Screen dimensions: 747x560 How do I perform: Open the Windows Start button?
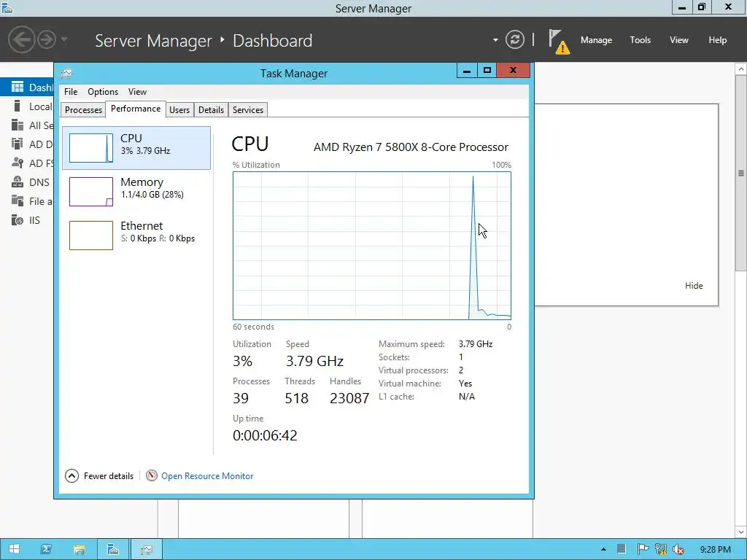pos(14,549)
